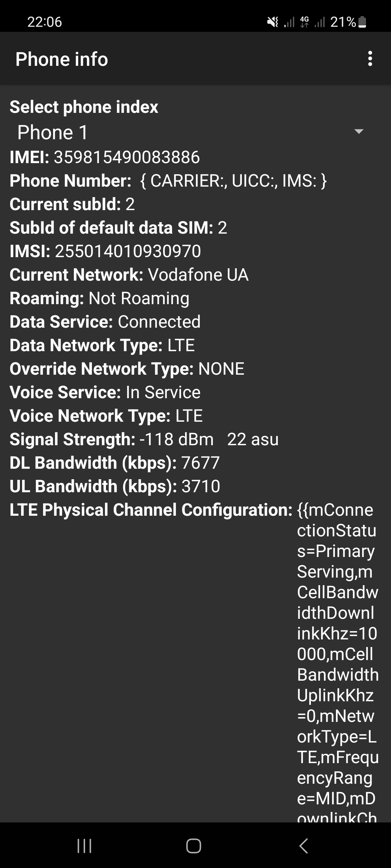Image resolution: width=391 pixels, height=868 pixels.
Task: Select the Phone 1 spinner entry
Action: pos(53,132)
